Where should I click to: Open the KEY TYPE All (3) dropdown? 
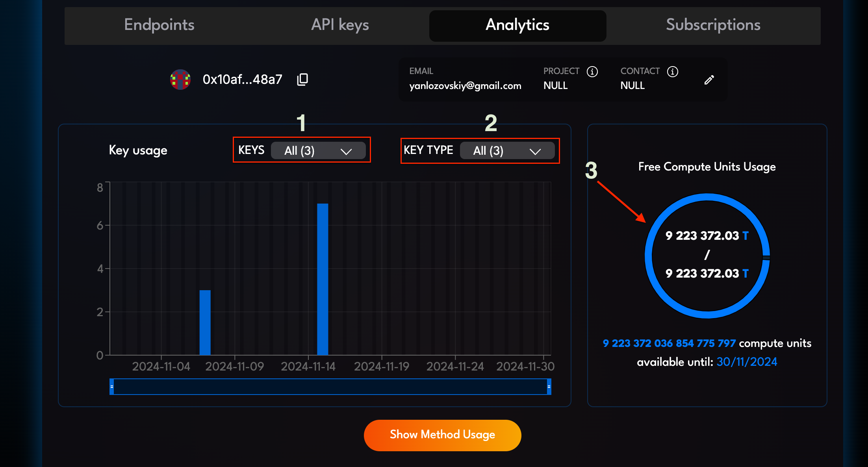coord(506,151)
